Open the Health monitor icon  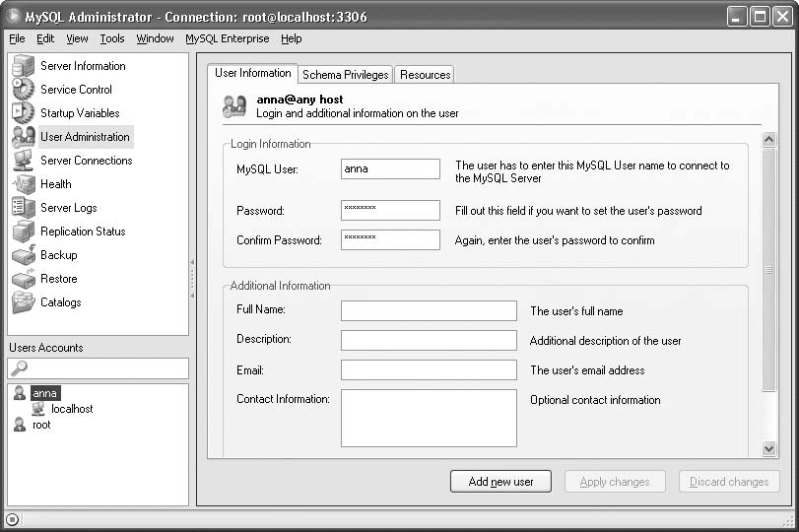(23, 184)
